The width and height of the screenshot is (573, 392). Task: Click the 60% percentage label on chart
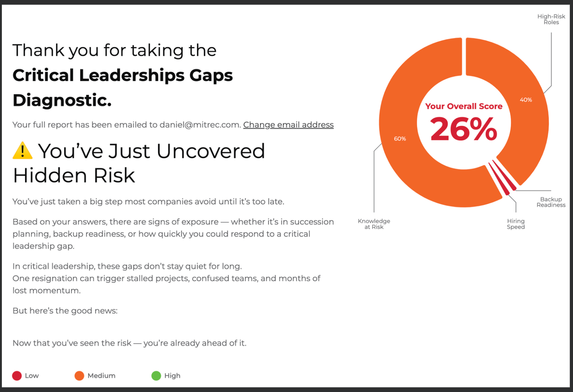pos(400,139)
